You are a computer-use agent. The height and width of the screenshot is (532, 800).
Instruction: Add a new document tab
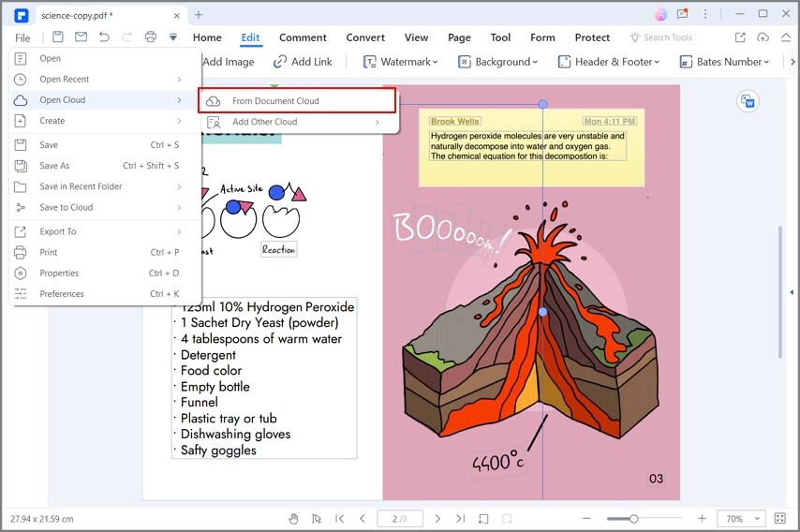click(199, 15)
